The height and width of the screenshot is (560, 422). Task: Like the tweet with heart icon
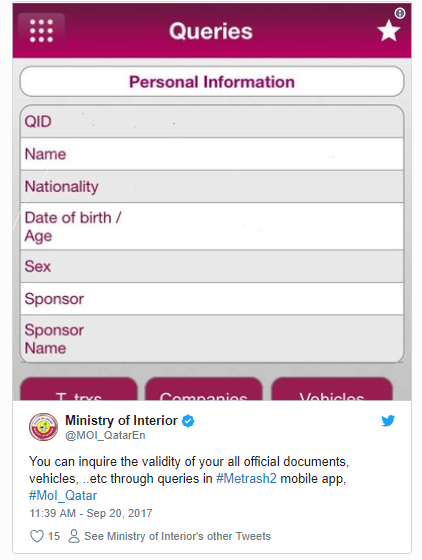pos(37,536)
